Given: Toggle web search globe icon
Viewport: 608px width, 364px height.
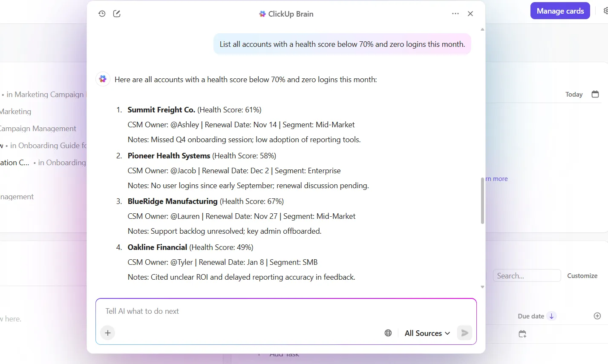Looking at the screenshot, I should click(388, 333).
